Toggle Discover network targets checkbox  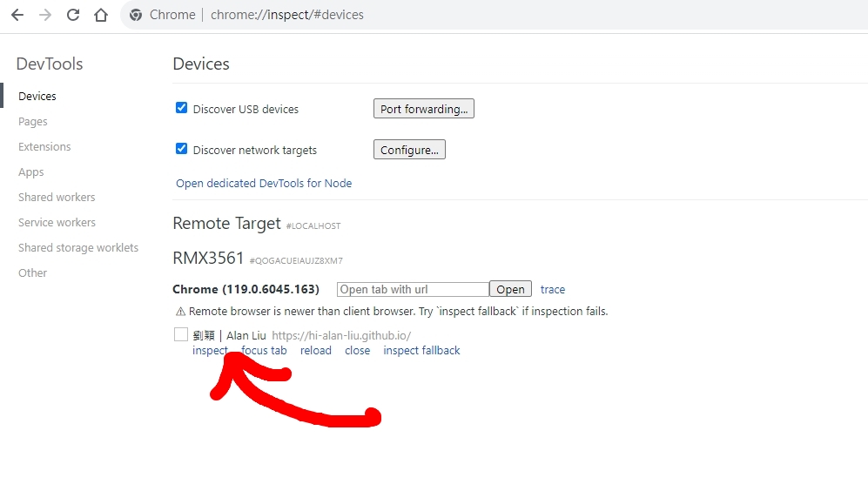pyautogui.click(x=181, y=149)
